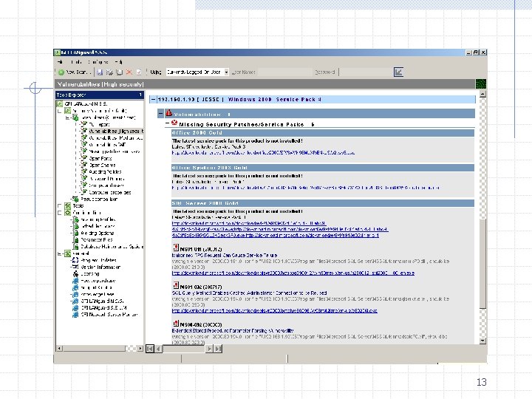532x399 pixels.
Task: Open Scheduled Scans under Configuration
Action: pos(98,226)
